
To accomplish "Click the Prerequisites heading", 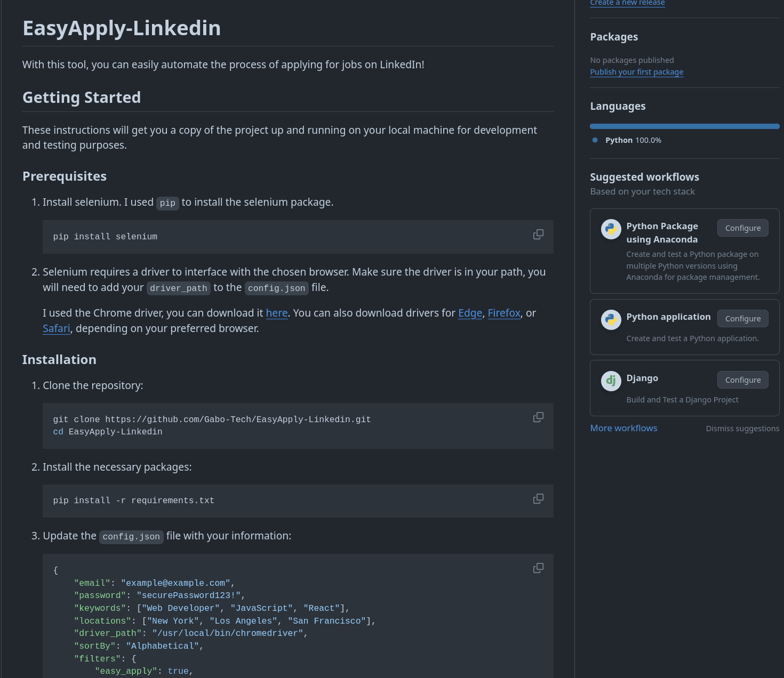I will point(65,176).
